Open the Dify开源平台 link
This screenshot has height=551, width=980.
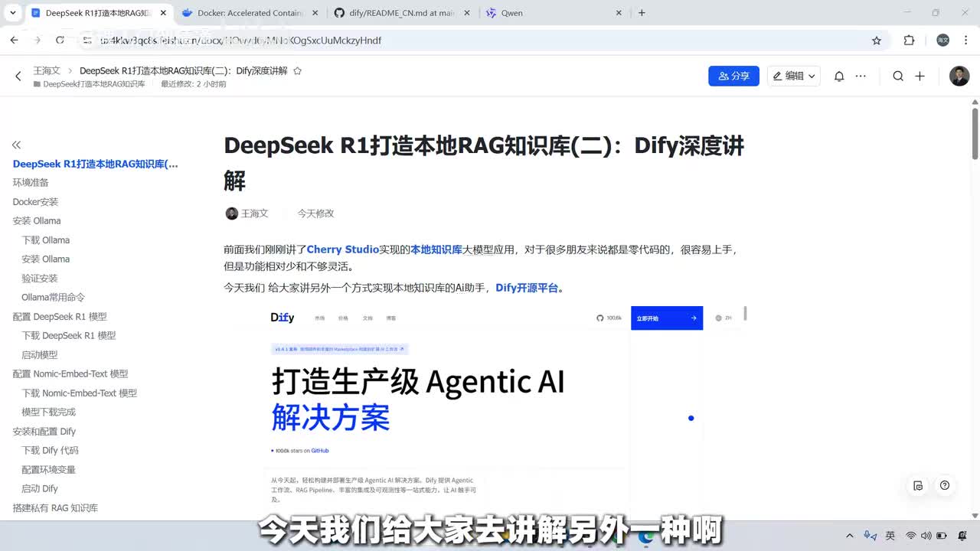[527, 288]
